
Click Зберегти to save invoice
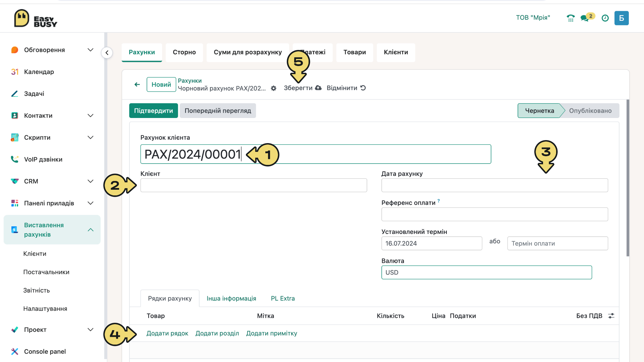(x=298, y=88)
